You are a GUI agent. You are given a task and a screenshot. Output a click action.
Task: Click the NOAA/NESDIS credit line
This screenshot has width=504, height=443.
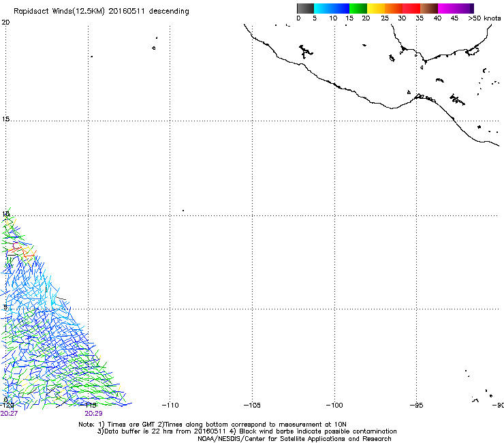pyautogui.click(x=294, y=439)
